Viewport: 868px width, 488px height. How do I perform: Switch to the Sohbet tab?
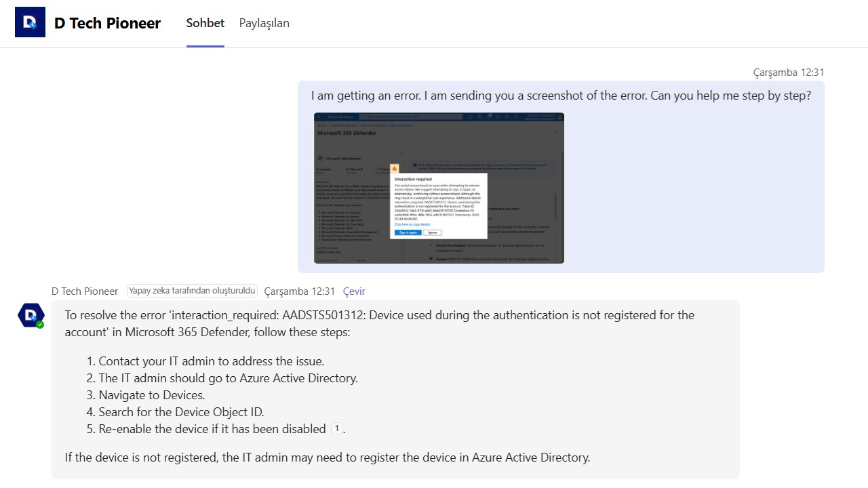coord(205,23)
